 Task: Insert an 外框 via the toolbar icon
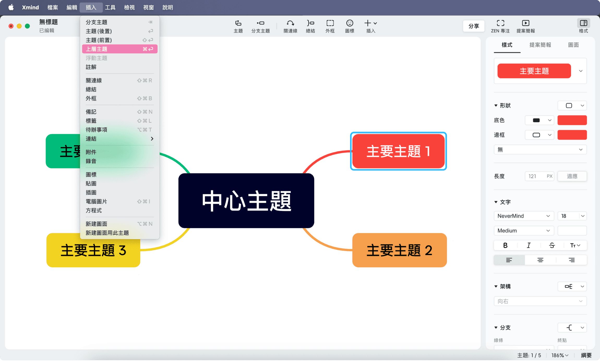330,26
